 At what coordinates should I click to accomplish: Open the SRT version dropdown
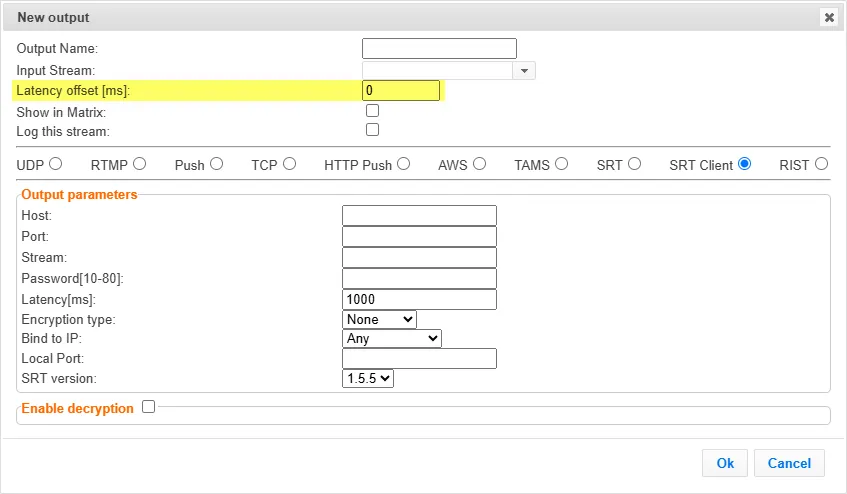(368, 378)
